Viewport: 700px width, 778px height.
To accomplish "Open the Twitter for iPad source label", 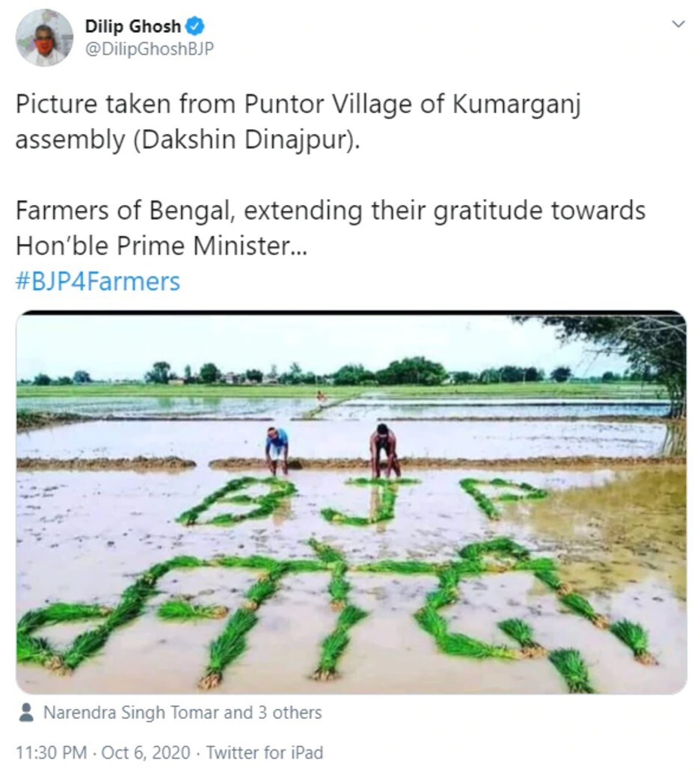I will click(265, 753).
